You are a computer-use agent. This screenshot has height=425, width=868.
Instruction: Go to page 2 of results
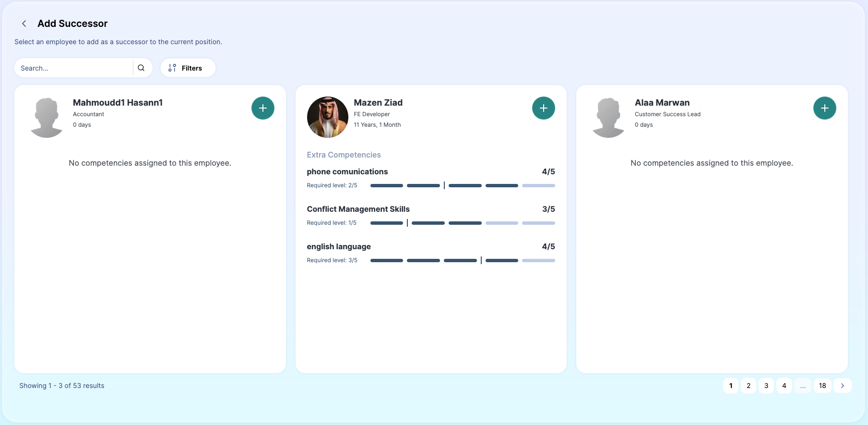(x=749, y=386)
